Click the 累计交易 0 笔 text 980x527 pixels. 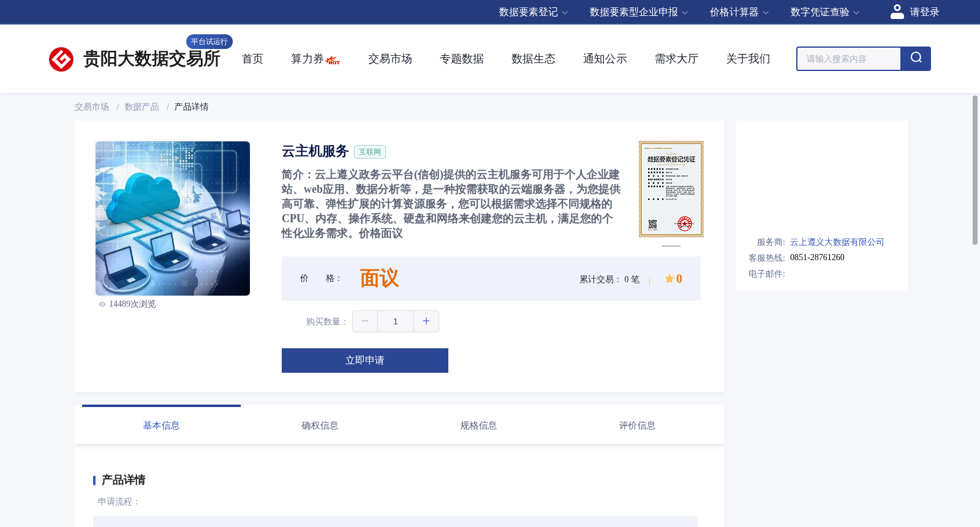coord(609,280)
